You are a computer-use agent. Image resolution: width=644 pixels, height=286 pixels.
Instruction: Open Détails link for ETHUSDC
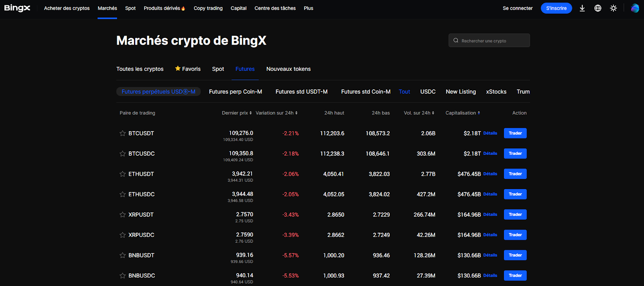[x=490, y=194]
